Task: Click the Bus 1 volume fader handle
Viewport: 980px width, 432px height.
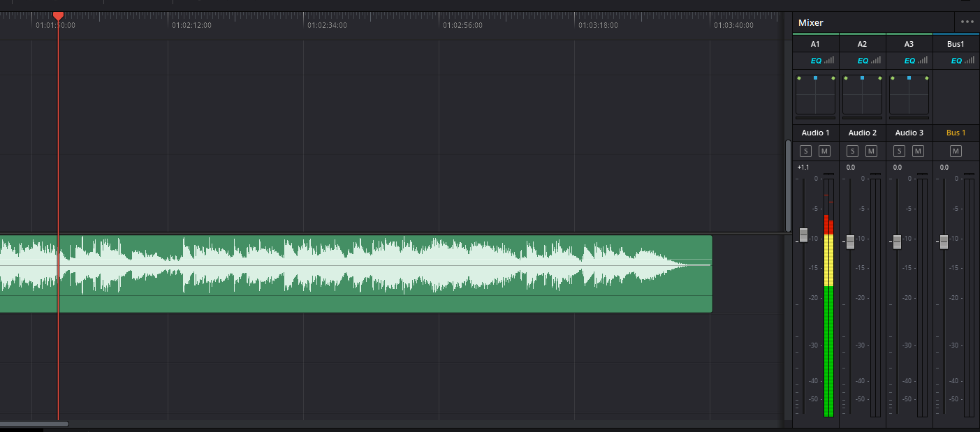Action: 944,242
